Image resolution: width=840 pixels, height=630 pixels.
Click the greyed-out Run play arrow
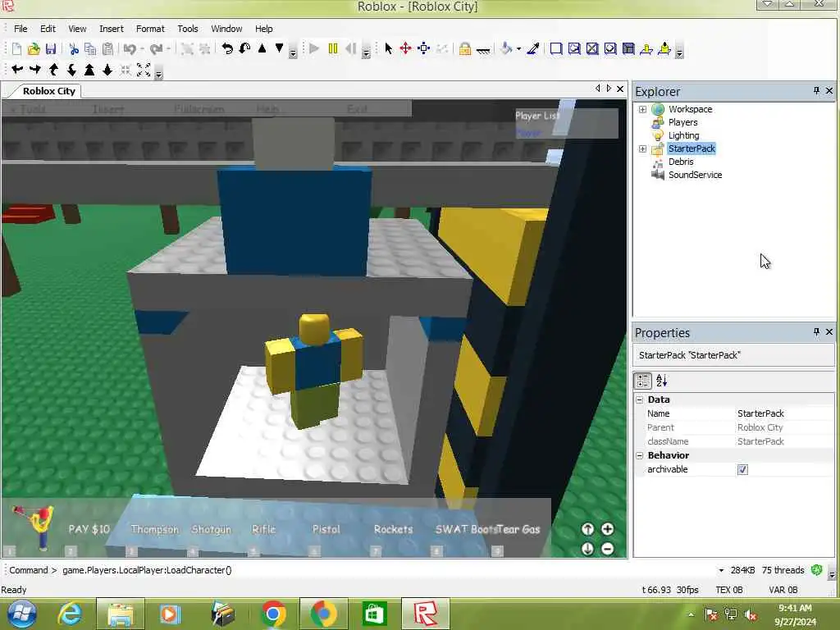[314, 48]
